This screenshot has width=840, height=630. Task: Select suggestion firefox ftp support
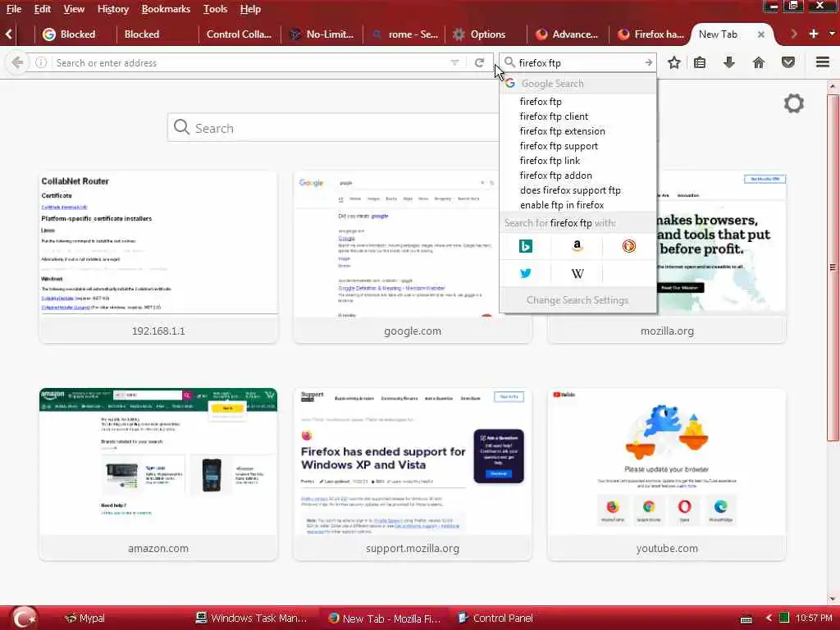577,146
